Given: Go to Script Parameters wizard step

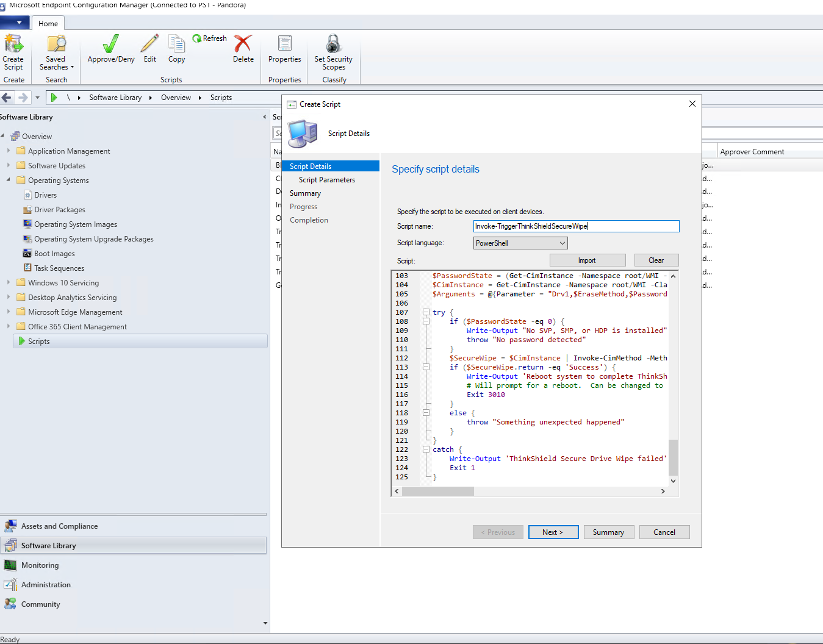Looking at the screenshot, I should coord(327,180).
